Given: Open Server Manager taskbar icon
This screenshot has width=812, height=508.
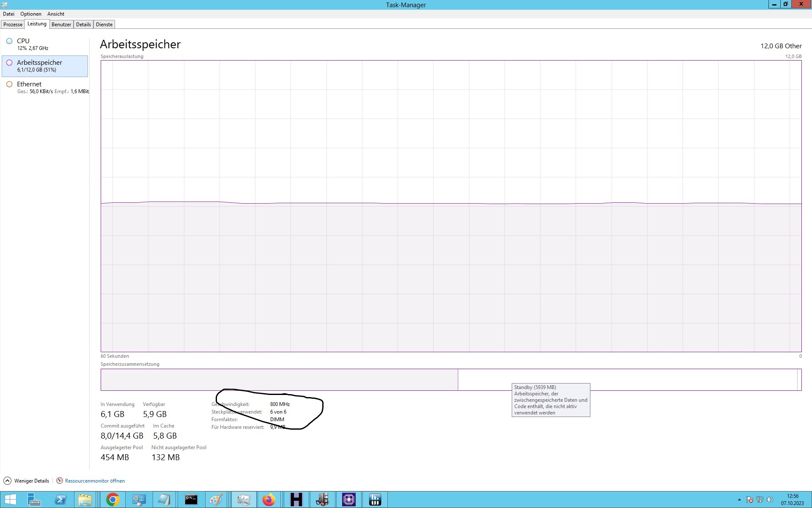Looking at the screenshot, I should [x=34, y=500].
